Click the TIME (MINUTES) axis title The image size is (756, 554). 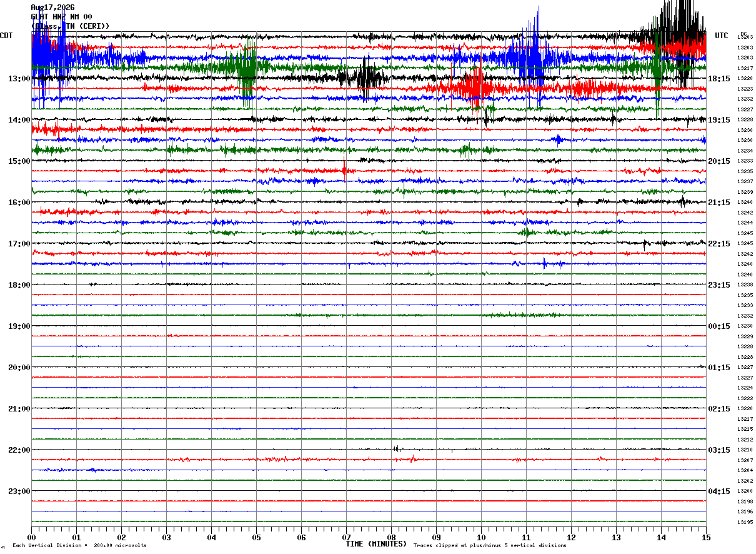(376, 544)
